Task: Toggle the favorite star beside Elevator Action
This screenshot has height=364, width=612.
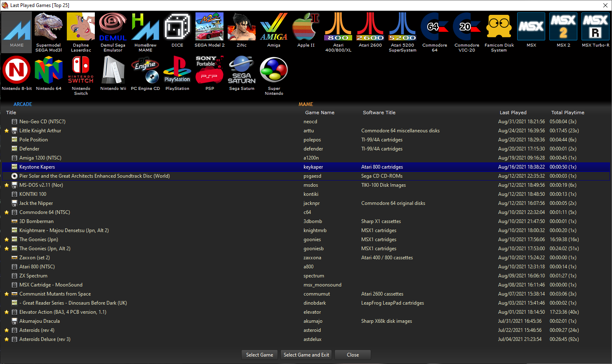Action: tap(7, 312)
